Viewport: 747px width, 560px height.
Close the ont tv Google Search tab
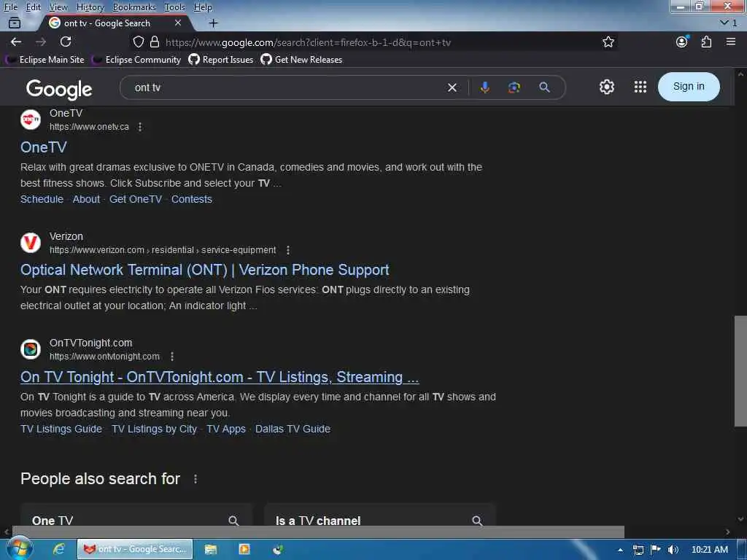tap(178, 23)
